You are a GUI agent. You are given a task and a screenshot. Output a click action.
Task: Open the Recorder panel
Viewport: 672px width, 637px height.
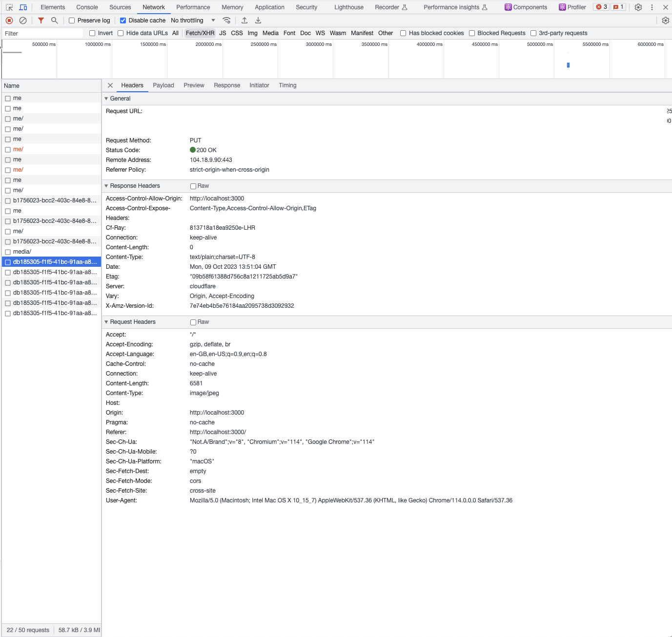pyautogui.click(x=391, y=7)
